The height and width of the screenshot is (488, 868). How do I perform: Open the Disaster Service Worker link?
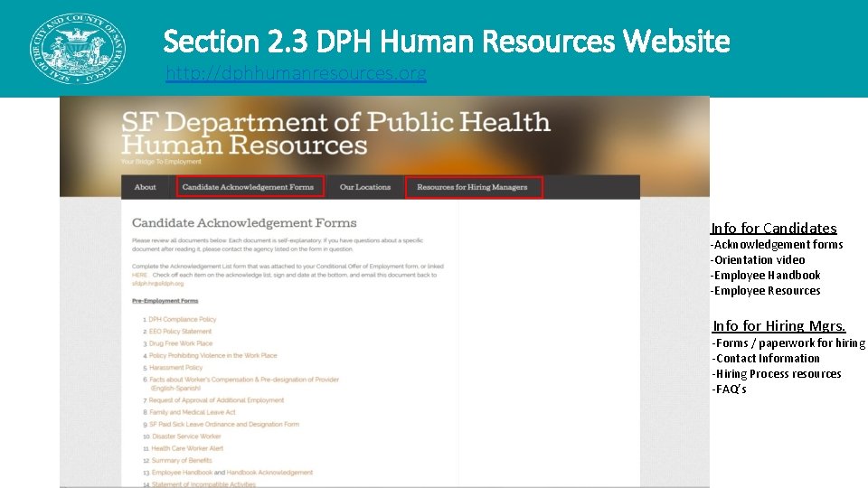(x=186, y=436)
